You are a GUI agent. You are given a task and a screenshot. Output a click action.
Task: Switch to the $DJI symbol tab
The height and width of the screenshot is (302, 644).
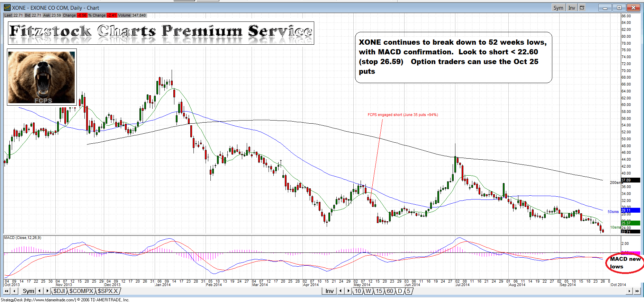(59, 291)
